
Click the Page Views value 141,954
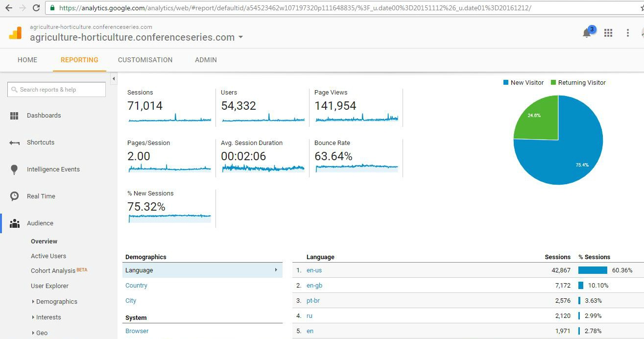[335, 106]
